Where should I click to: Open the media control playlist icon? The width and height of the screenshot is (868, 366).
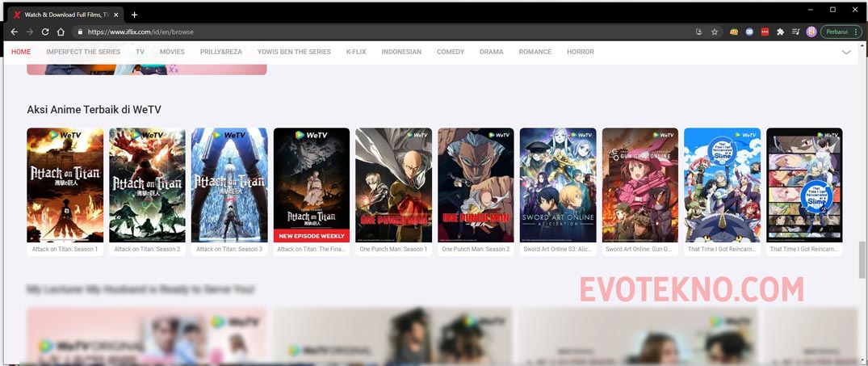tap(795, 32)
